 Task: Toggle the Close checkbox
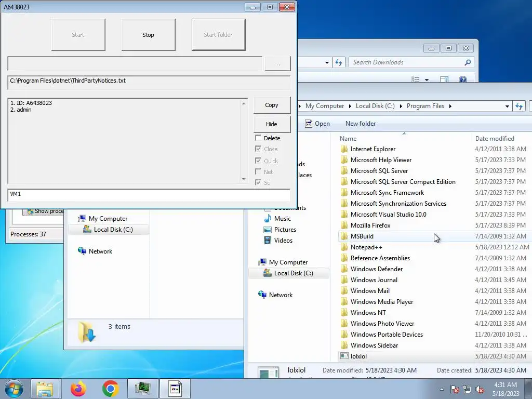point(258,149)
